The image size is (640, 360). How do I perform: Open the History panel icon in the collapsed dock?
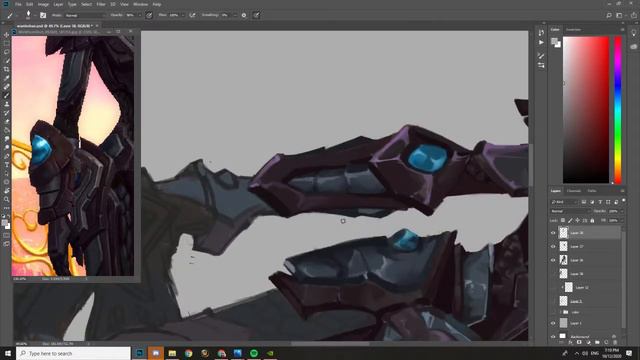pyautogui.click(x=541, y=33)
